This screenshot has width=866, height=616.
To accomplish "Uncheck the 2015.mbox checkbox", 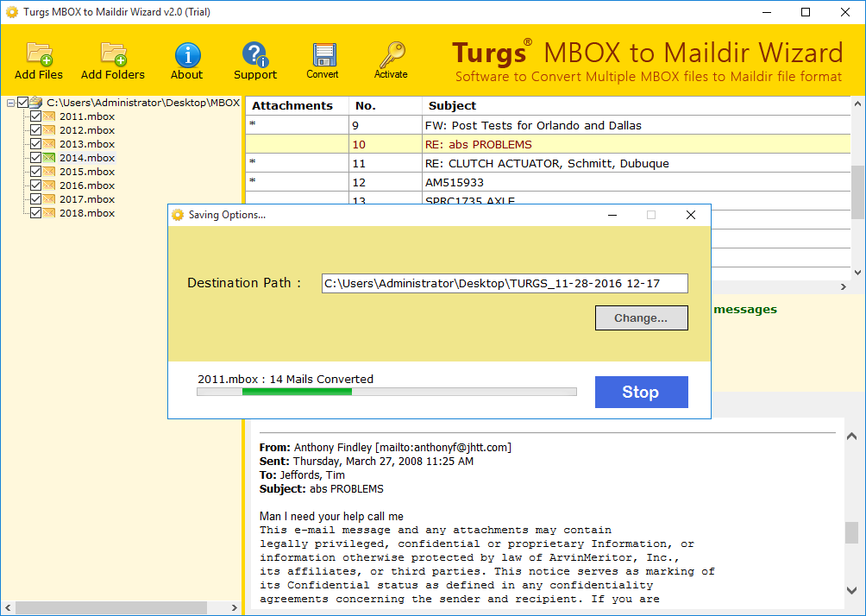I will (x=36, y=172).
